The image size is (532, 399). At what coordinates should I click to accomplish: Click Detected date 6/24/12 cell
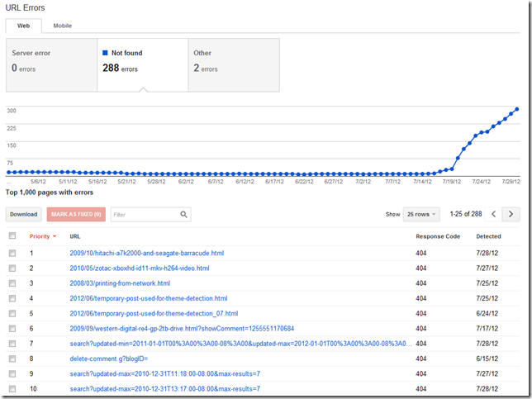487,314
